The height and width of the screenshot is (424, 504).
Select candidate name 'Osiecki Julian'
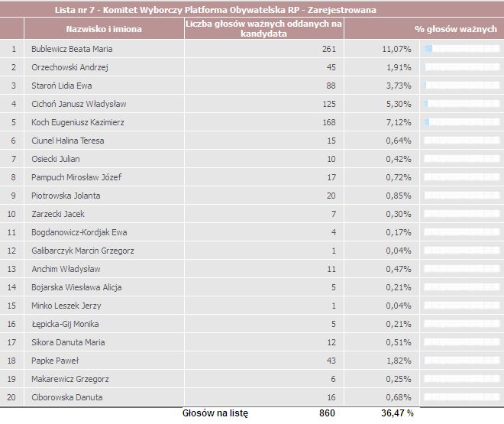(x=56, y=159)
